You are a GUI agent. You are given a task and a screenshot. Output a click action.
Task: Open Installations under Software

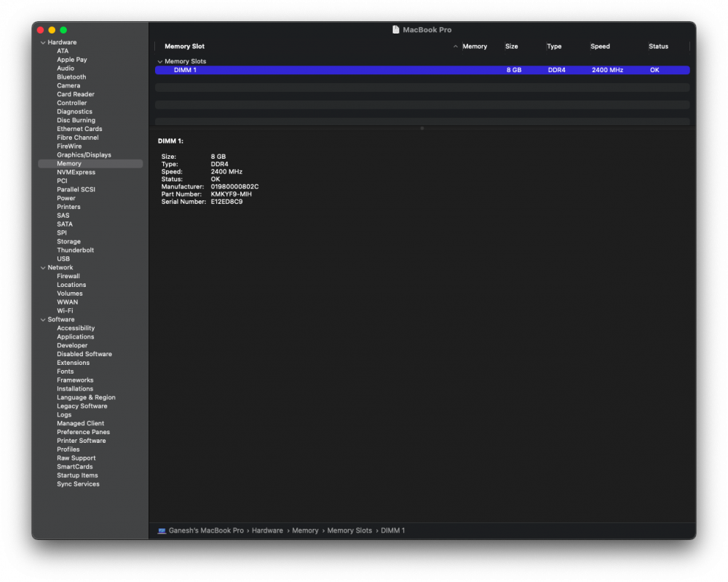[75, 389]
